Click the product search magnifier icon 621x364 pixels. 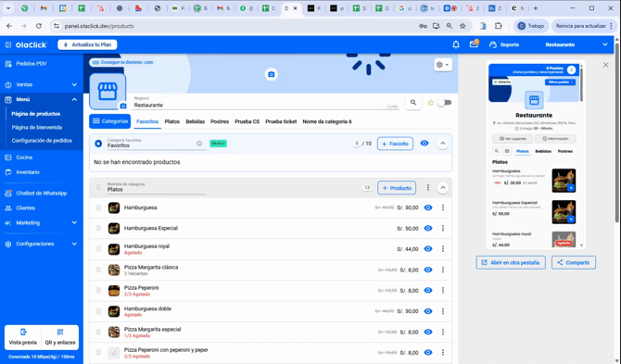[413, 103]
